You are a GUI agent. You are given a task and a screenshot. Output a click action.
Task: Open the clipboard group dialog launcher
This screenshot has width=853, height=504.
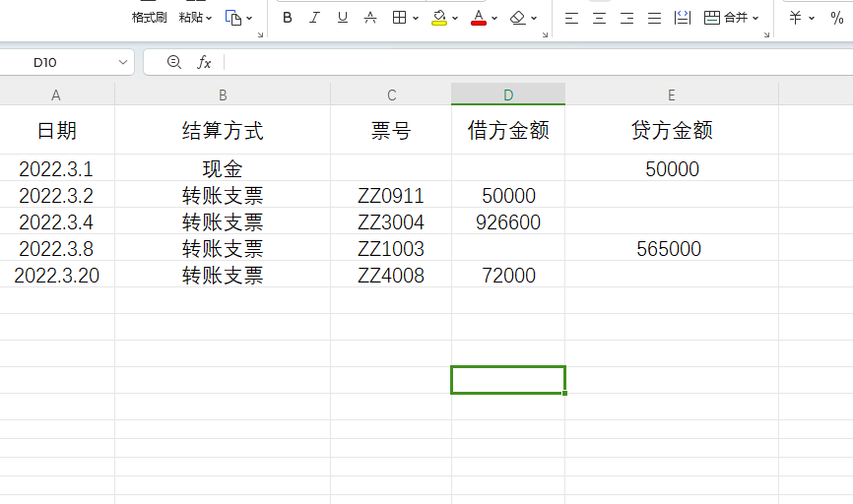260,34
